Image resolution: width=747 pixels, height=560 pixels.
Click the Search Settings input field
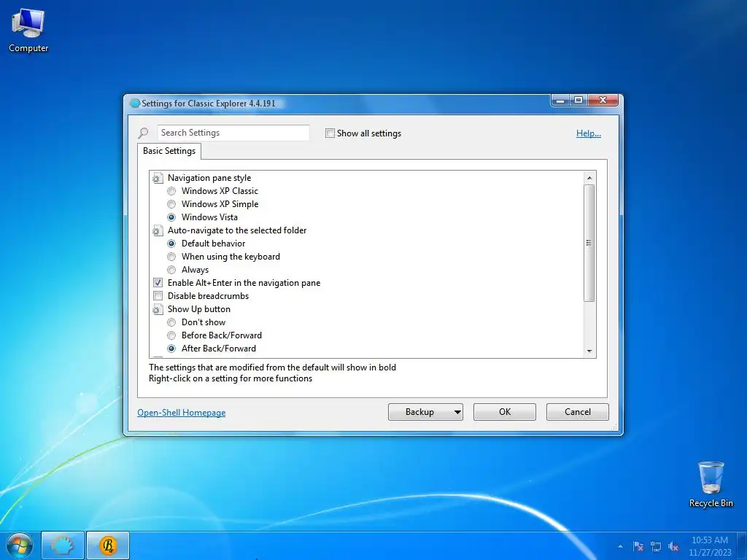233,133
